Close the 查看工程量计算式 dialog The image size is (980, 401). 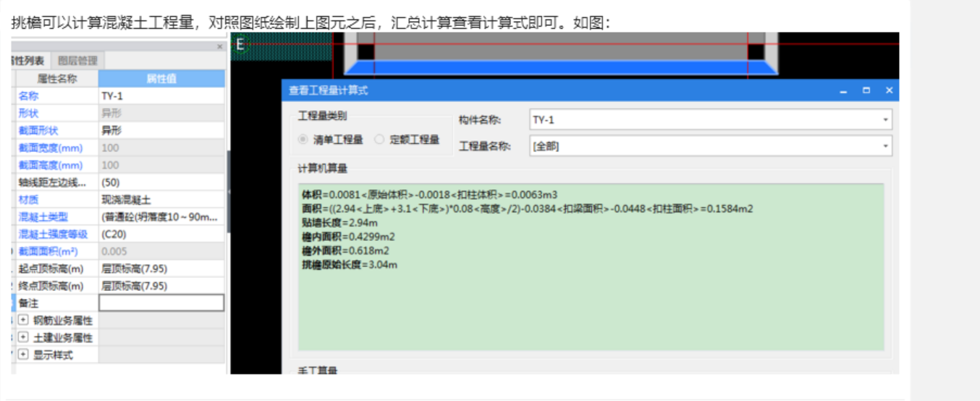(890, 91)
